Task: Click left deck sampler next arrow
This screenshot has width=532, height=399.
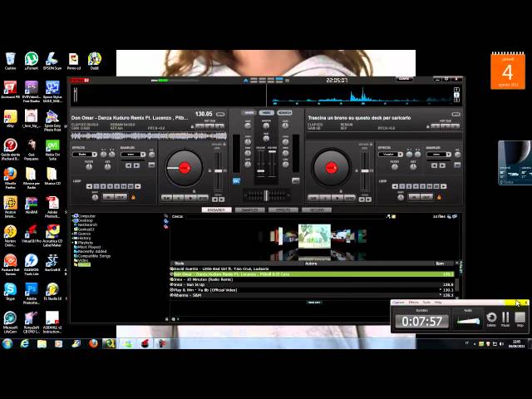Action: (x=136, y=165)
